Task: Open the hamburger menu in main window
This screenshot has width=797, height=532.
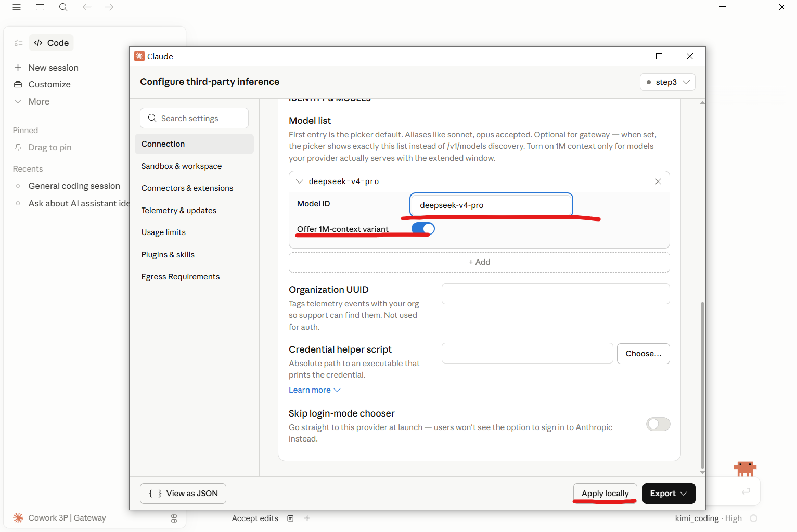Action: [x=17, y=7]
